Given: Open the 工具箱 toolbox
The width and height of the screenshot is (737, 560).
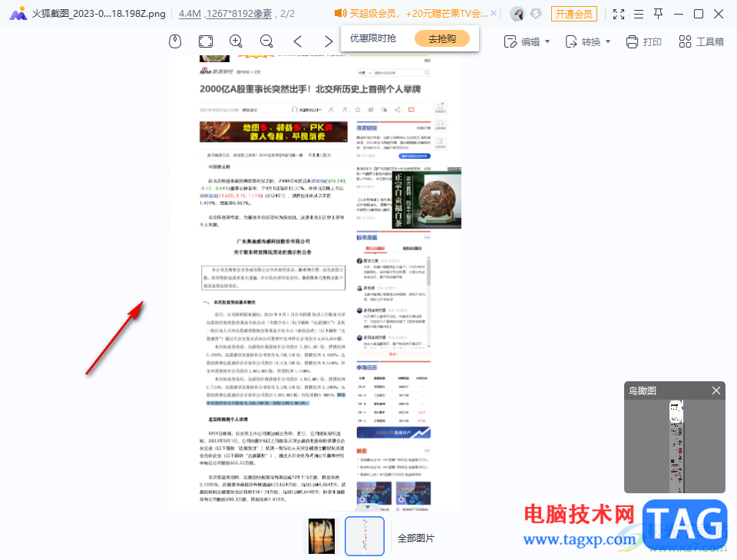Looking at the screenshot, I should 701,42.
